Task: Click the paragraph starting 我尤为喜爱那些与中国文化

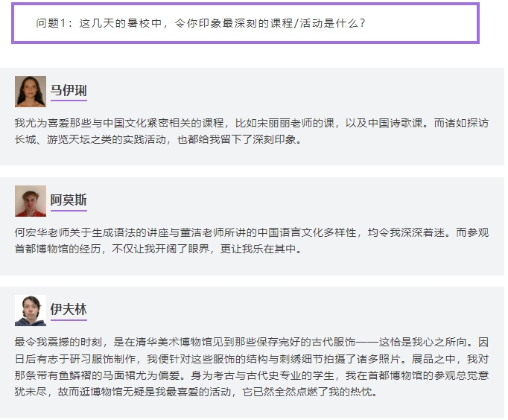Action: 252,131
